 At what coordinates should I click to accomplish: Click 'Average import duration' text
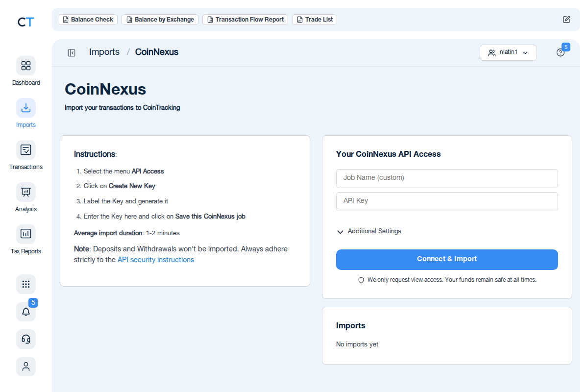pyautogui.click(x=108, y=233)
